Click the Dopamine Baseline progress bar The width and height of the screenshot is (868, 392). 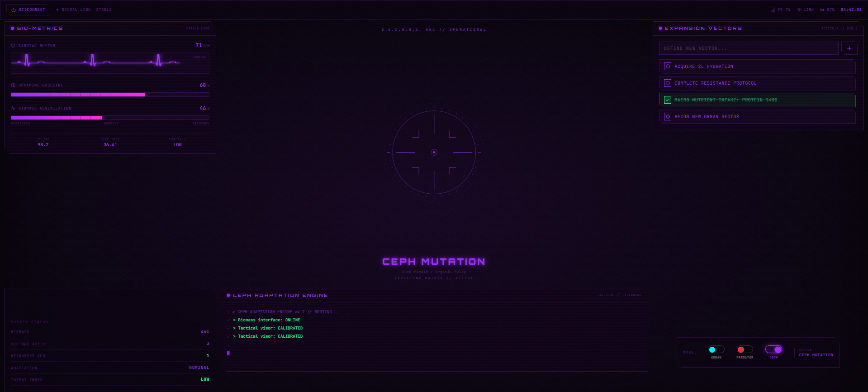tap(110, 95)
